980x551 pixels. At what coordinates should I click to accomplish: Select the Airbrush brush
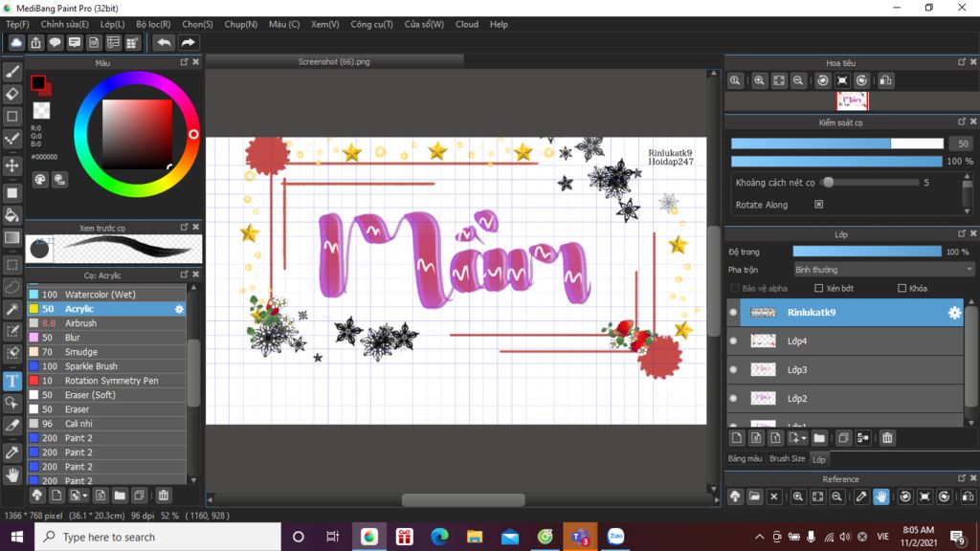(x=106, y=323)
